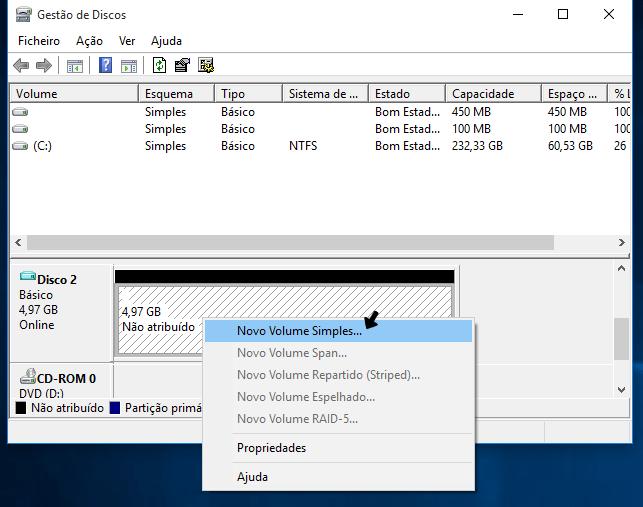This screenshot has width=643, height=507.
Task: Maximize the Gestão de Discos window
Action: (563, 15)
